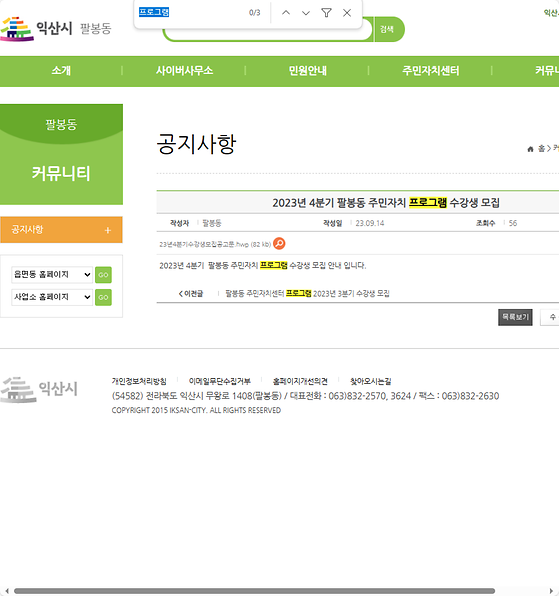Open the 소개 menu

(61, 71)
